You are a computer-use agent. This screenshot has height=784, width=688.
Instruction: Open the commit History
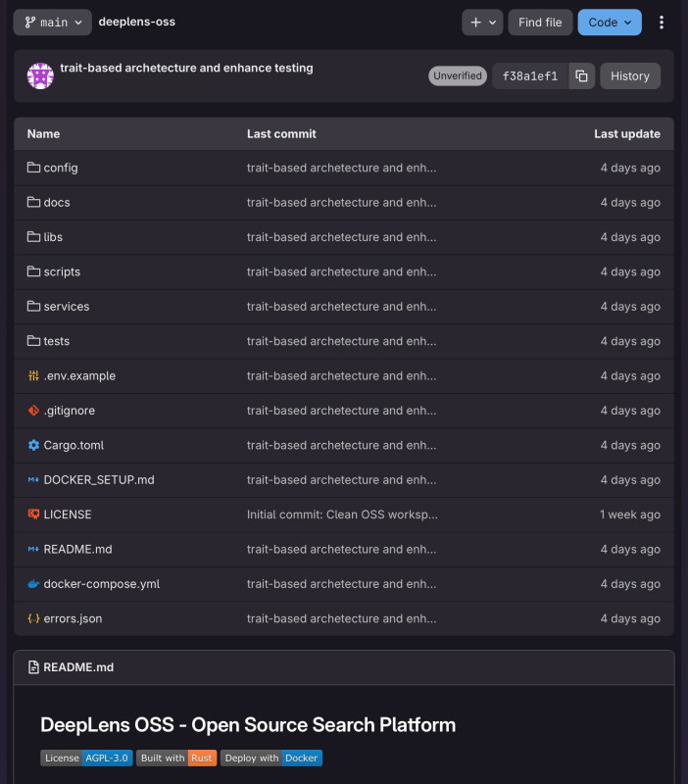630,76
